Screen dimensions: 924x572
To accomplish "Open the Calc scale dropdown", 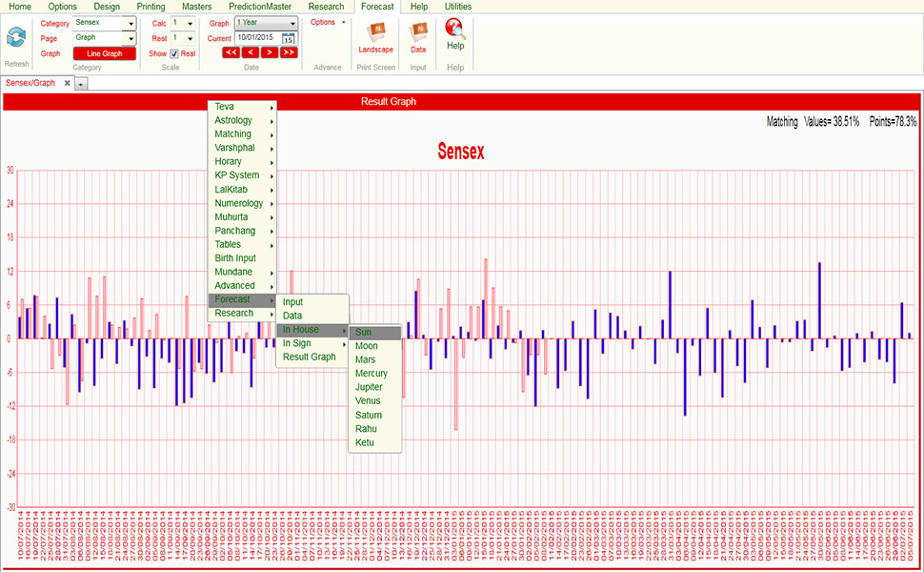I will (x=190, y=23).
